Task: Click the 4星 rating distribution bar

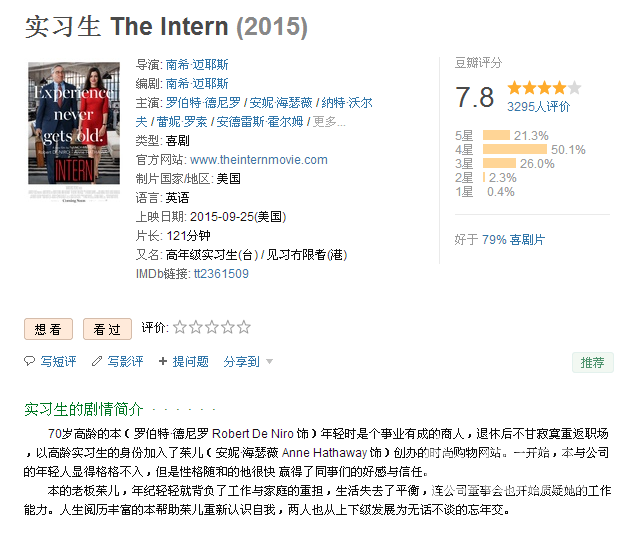Action: tap(514, 150)
